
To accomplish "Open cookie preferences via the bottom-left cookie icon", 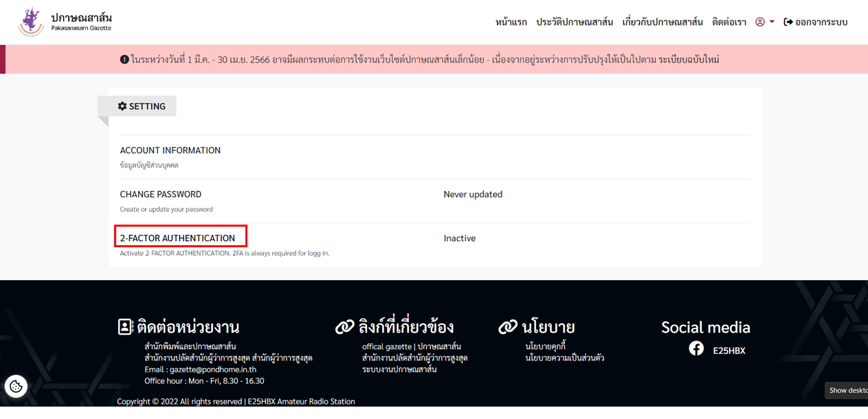I will [x=16, y=386].
